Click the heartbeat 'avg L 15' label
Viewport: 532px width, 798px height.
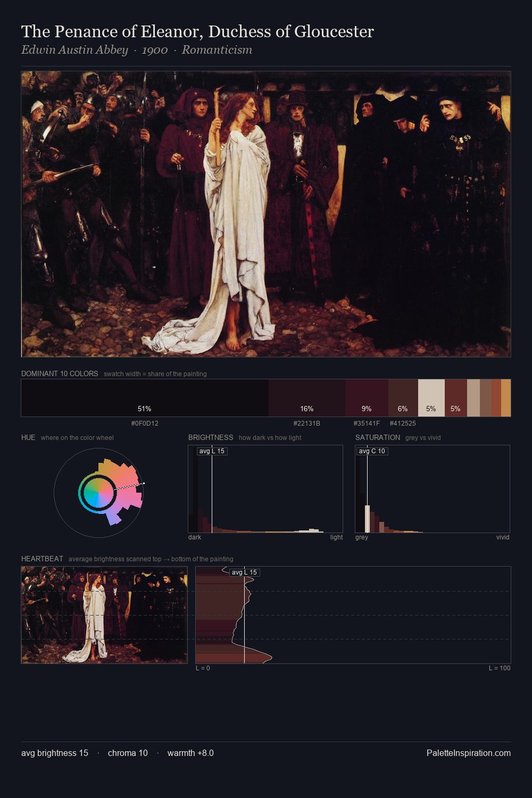(x=245, y=572)
